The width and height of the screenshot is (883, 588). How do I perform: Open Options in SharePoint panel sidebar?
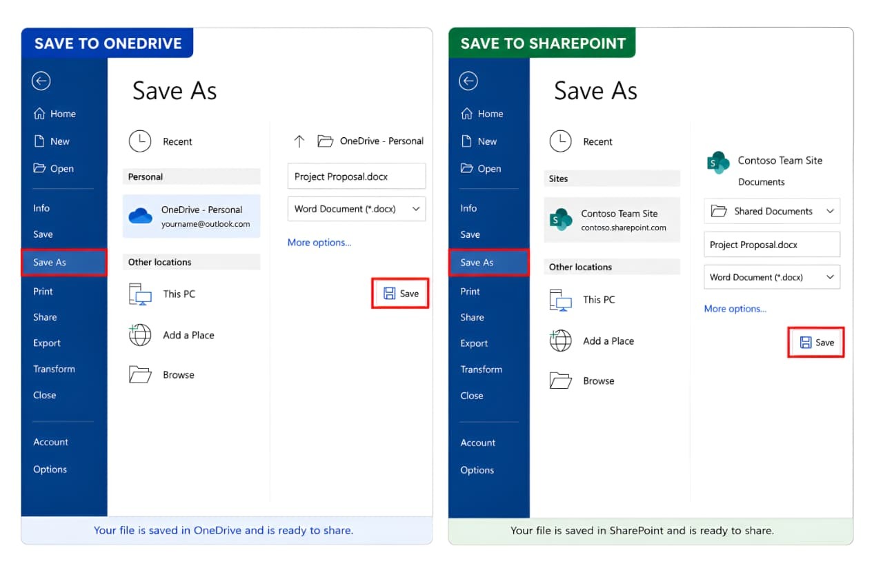tap(477, 469)
